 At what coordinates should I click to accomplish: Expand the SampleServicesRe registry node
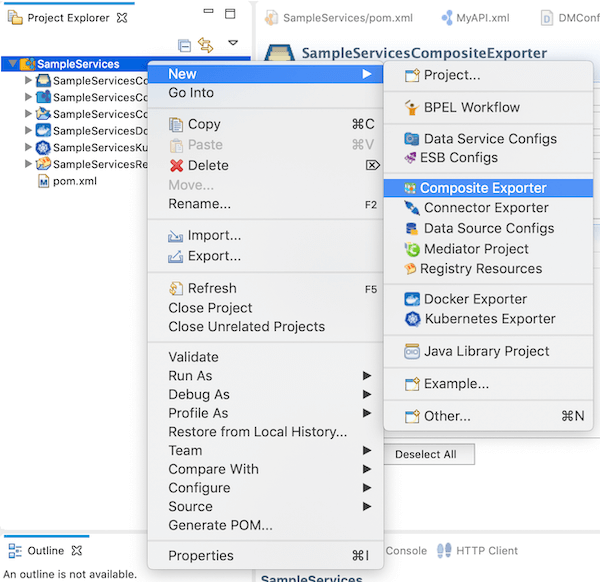pos(28,164)
